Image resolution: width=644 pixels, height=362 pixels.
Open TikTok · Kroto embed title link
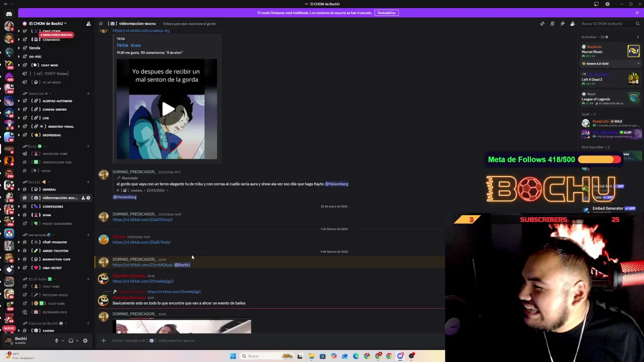[x=129, y=45]
